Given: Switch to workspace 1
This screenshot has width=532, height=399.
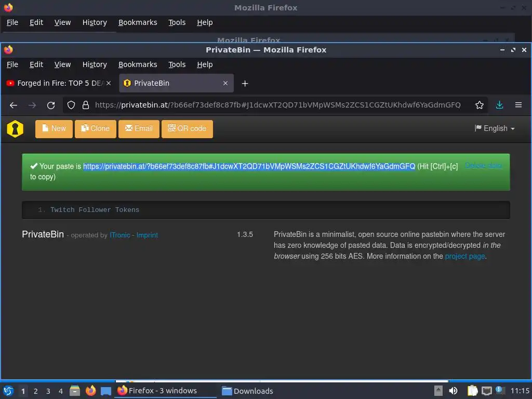Looking at the screenshot, I should point(23,391).
